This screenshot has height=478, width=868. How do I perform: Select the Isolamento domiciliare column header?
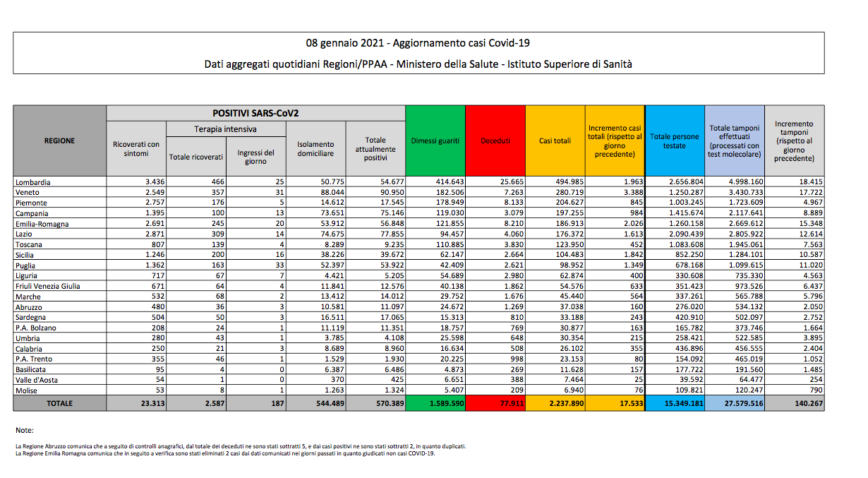click(315, 148)
